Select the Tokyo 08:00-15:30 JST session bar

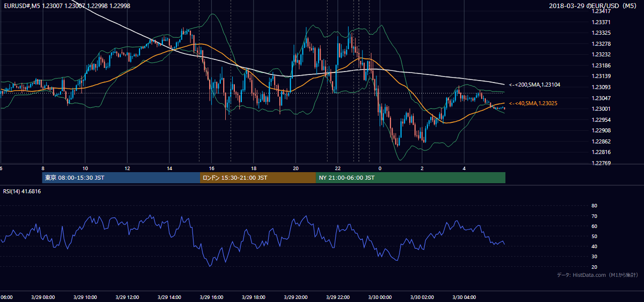tap(121, 178)
